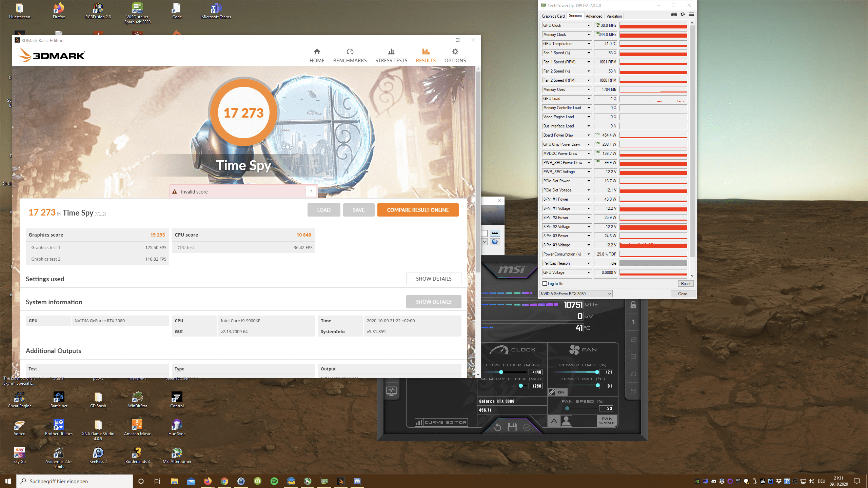Viewport: 868px width, 488px height.
Task: Click the Afterburner profile lock icon
Action: [x=633, y=305]
